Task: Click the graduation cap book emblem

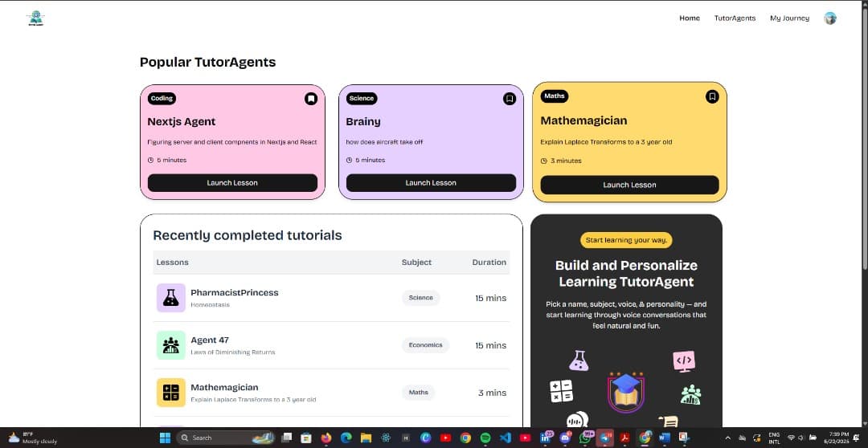Action: coord(626,392)
